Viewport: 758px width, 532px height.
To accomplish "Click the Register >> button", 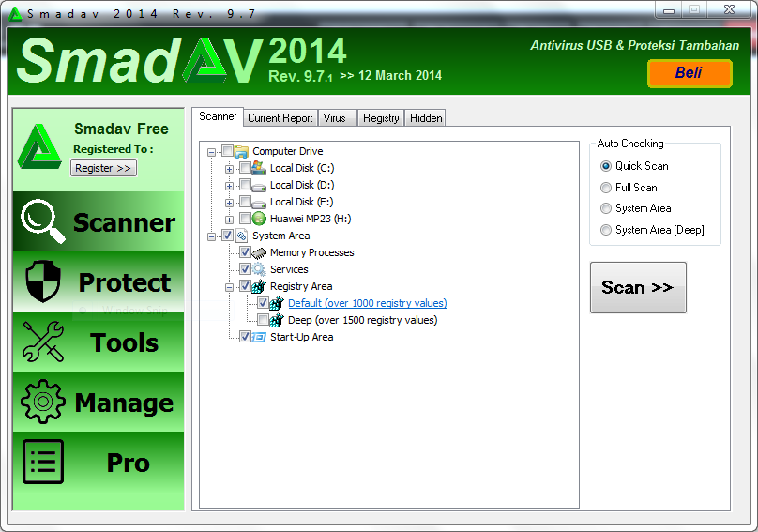I will [103, 168].
